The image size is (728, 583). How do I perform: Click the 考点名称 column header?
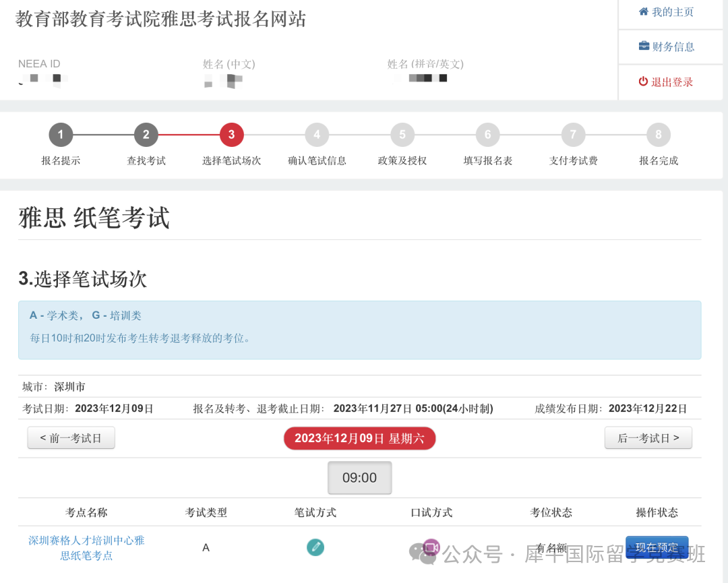click(86, 512)
